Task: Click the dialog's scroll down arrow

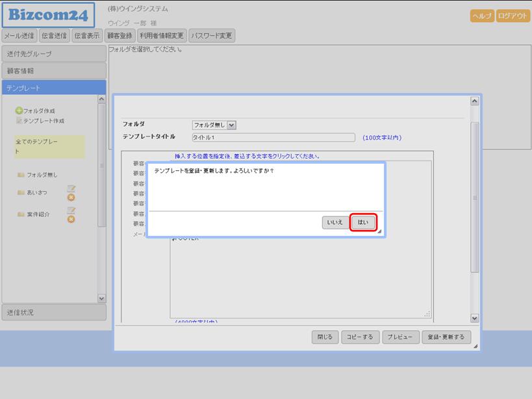Action: (474, 318)
